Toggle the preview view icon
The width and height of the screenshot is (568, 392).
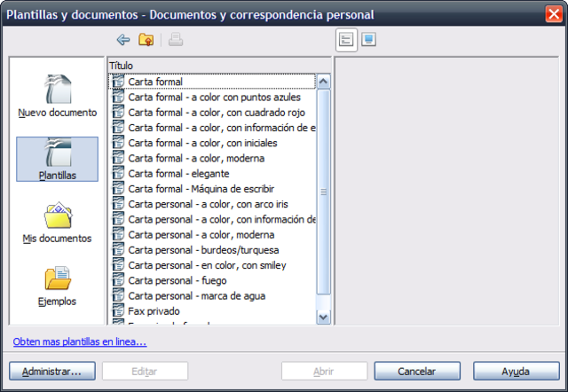pos(369,39)
